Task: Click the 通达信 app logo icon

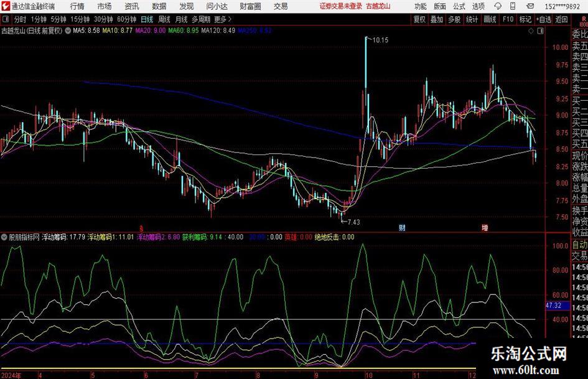Action: click(6, 6)
